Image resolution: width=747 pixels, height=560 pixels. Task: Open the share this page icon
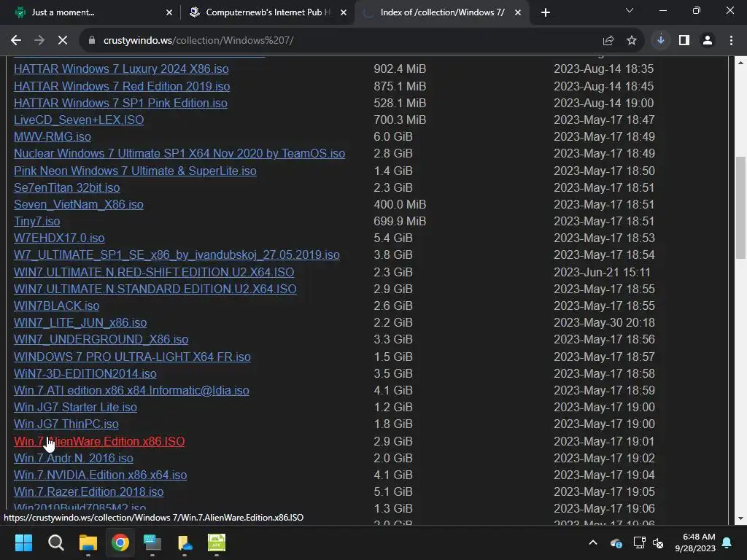(x=608, y=41)
